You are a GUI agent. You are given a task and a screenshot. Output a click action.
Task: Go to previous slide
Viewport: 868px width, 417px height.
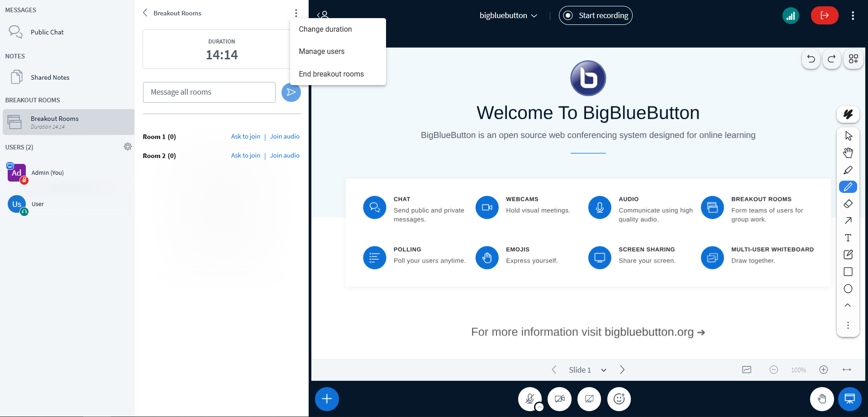tap(554, 370)
